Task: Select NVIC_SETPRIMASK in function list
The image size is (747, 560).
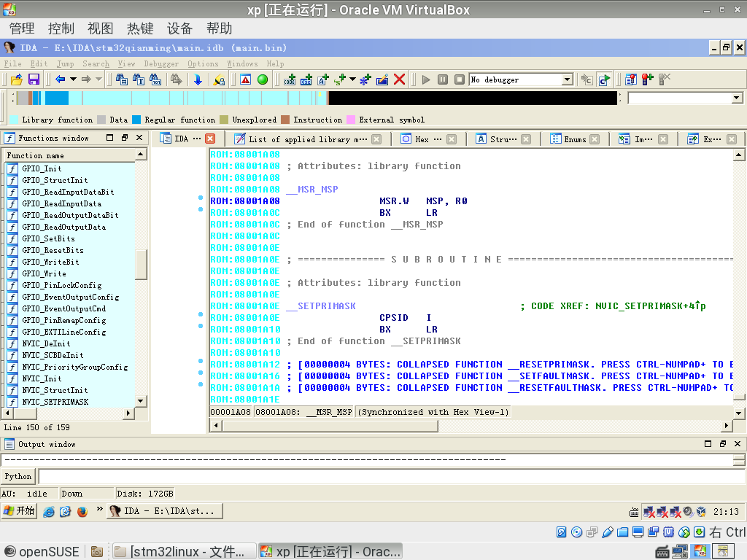Action: (55, 402)
